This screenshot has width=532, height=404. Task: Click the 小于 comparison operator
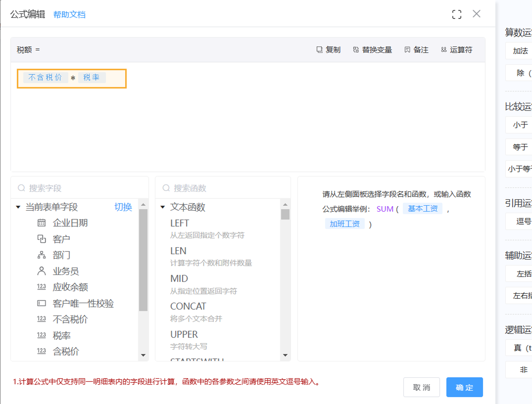point(519,125)
